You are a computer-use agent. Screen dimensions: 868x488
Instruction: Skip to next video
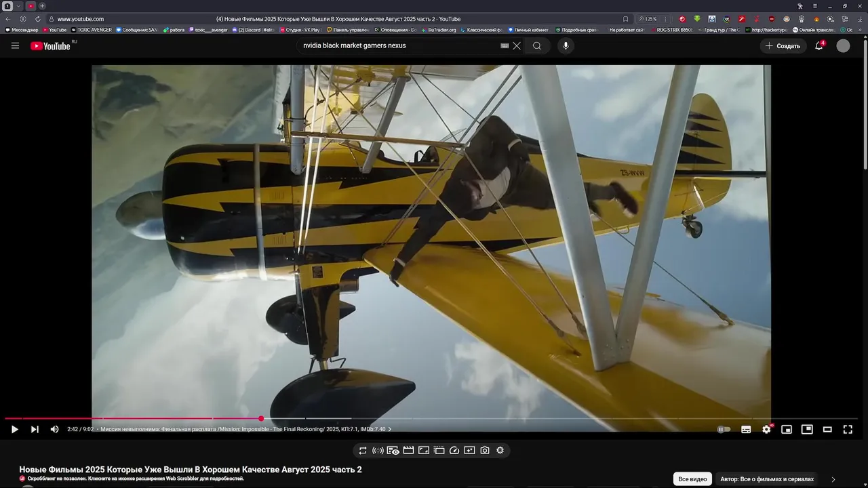click(x=35, y=429)
